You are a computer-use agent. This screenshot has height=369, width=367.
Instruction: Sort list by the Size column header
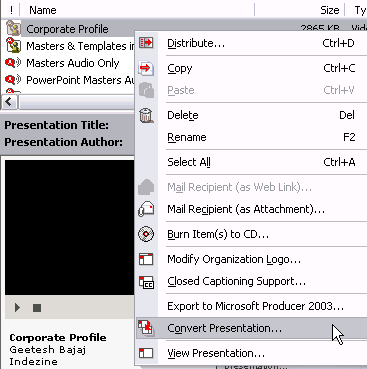[300, 10]
